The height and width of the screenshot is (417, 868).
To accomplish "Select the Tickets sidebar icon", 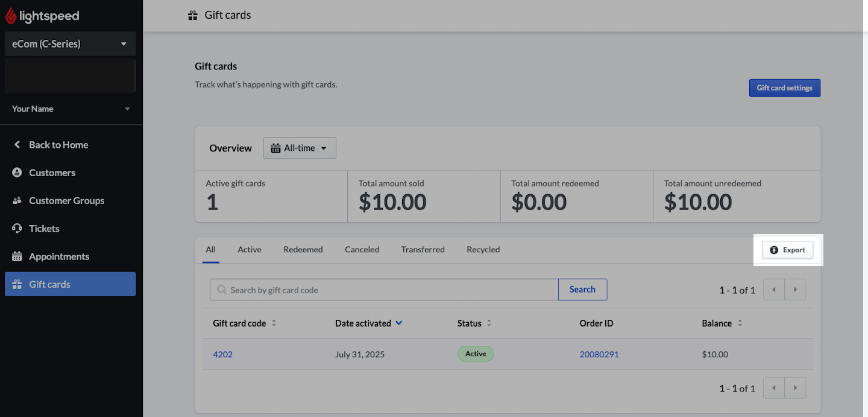I will (17, 228).
